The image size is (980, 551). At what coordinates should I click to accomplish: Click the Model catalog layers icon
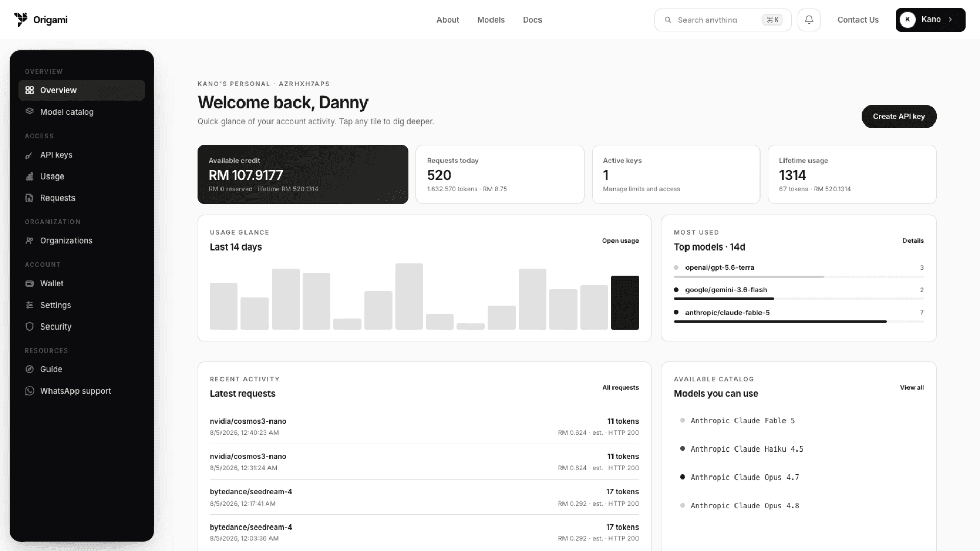pyautogui.click(x=30, y=112)
